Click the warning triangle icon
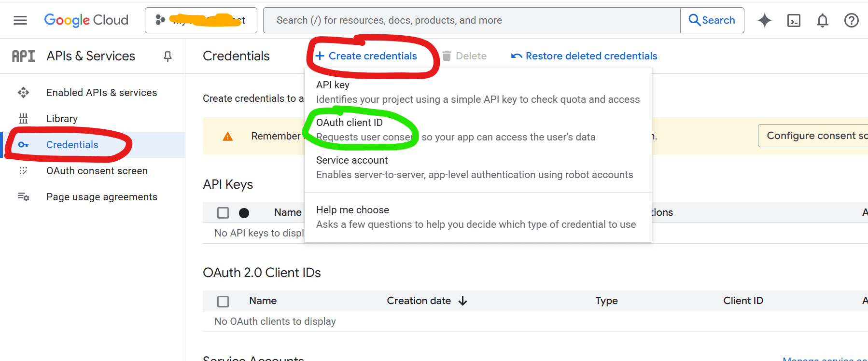 tap(228, 137)
